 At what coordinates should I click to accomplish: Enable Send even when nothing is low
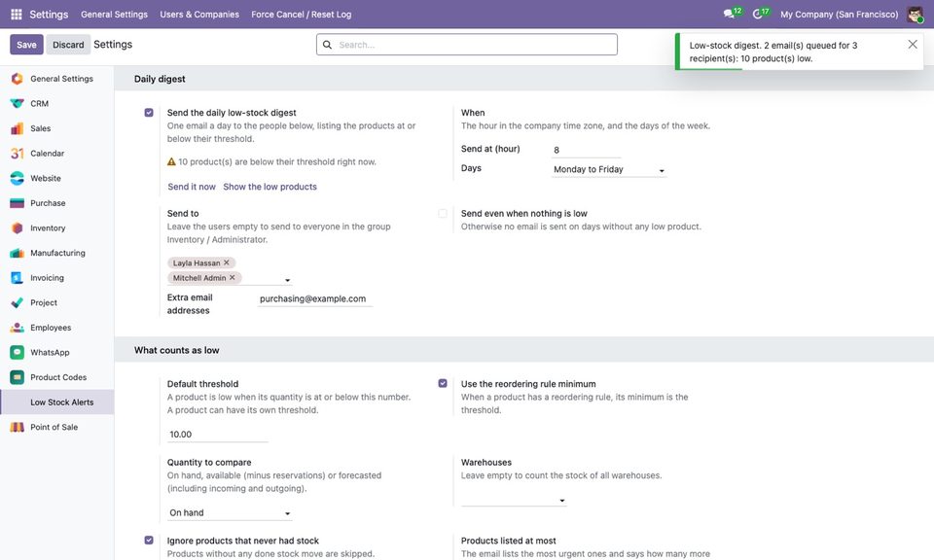443,213
